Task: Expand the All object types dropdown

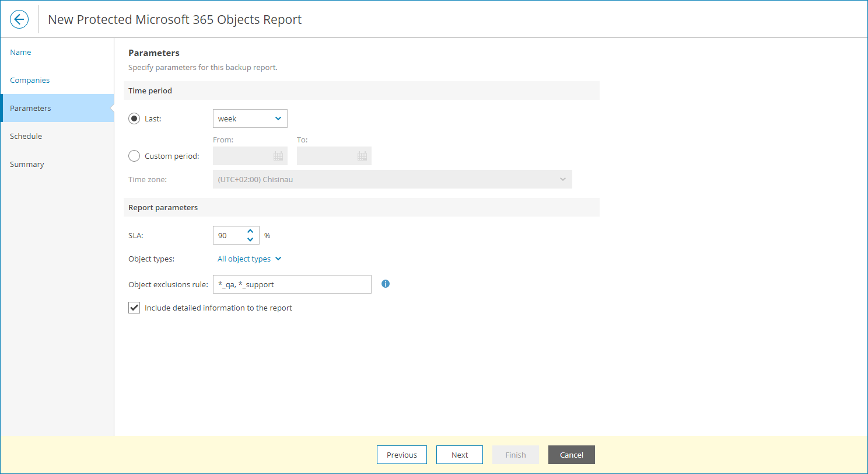Action: click(250, 259)
